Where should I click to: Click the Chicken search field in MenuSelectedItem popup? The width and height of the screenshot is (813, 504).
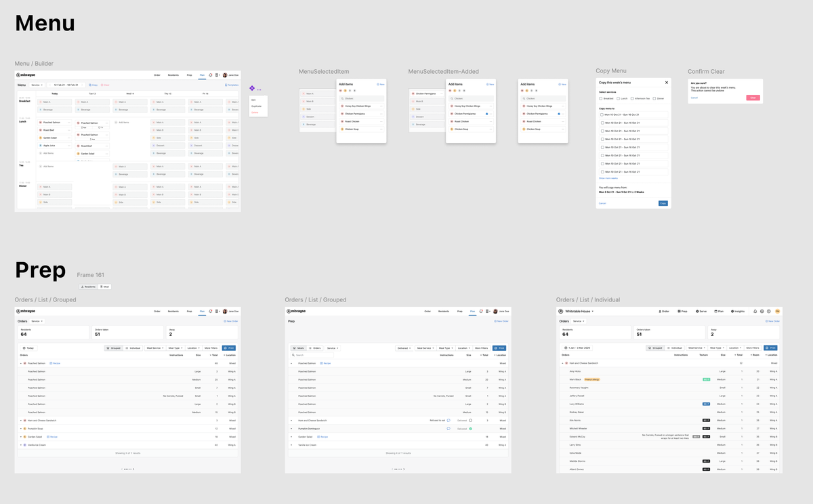click(362, 98)
